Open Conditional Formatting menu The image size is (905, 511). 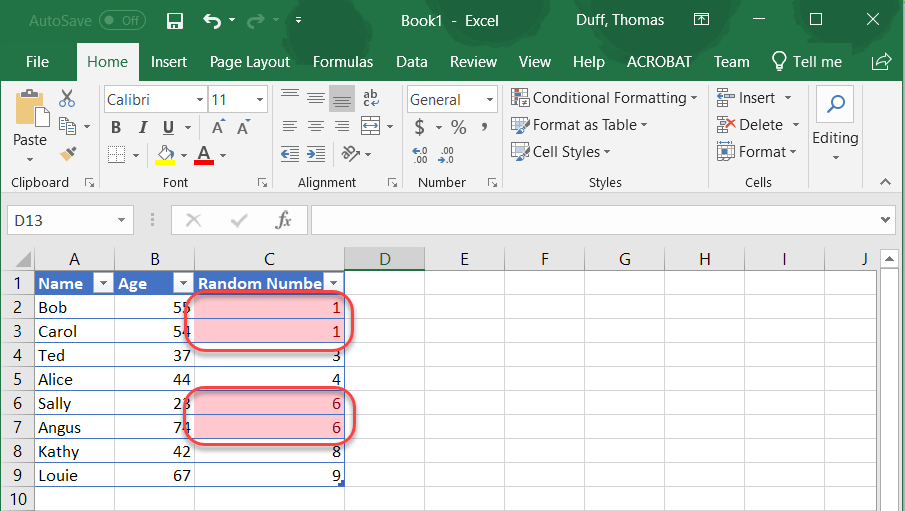click(605, 98)
